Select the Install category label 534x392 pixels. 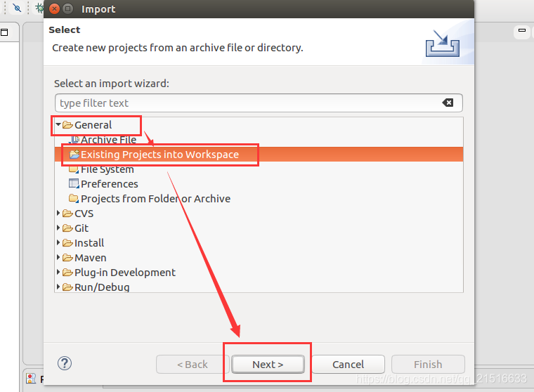(89, 243)
